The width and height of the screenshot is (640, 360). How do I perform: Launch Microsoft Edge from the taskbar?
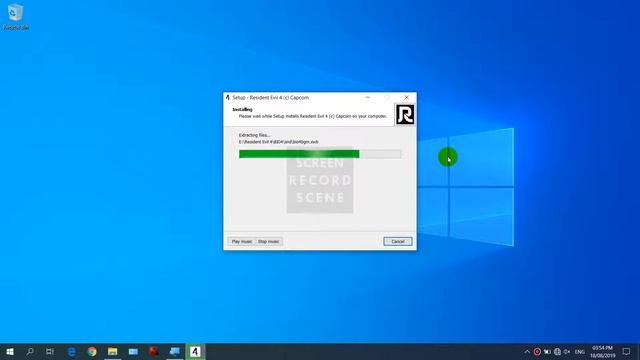pyautogui.click(x=71, y=351)
